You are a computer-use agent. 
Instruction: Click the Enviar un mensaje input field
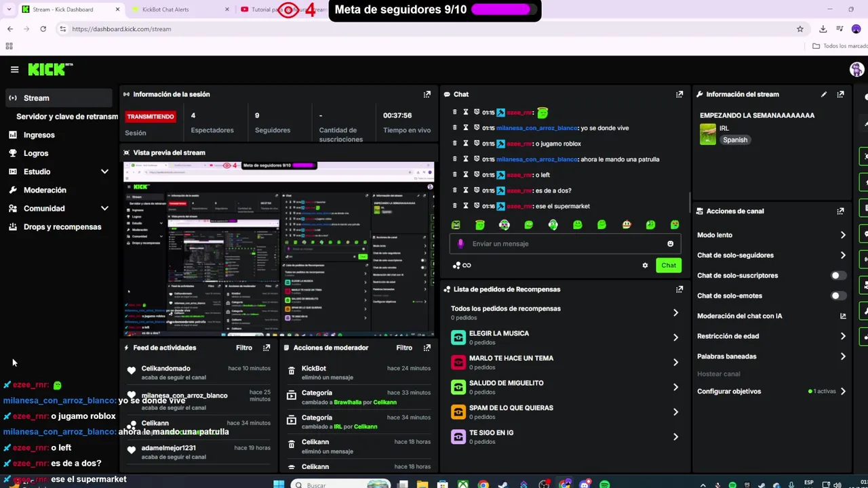coord(565,244)
